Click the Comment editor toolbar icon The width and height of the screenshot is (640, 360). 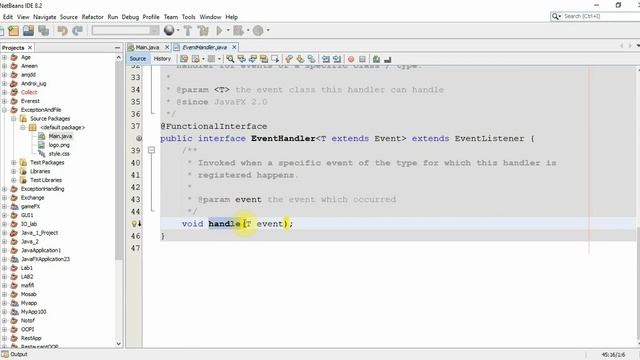click(376, 59)
